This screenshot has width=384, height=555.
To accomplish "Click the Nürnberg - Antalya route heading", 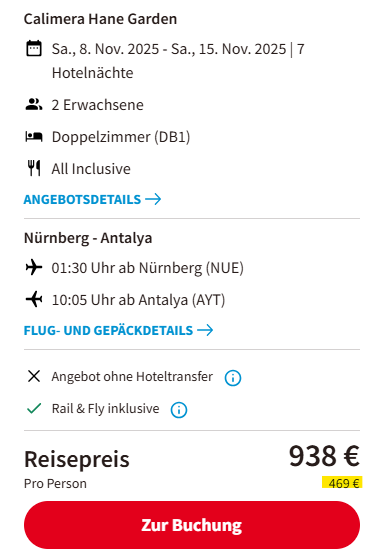I will (x=88, y=238).
